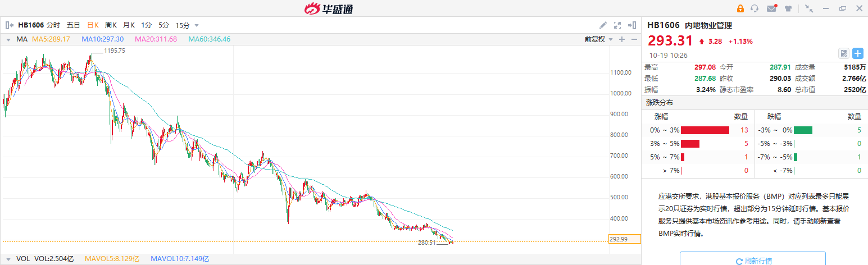Expand chart to fullscreen

coord(617,25)
